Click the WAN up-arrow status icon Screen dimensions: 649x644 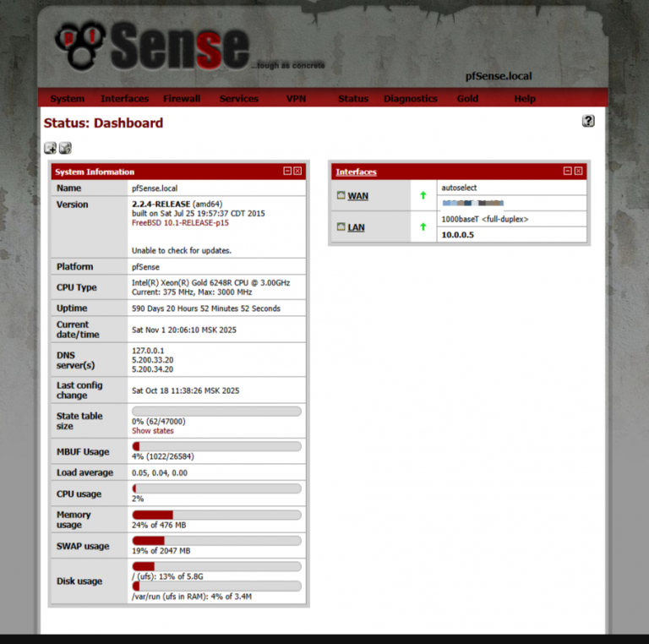[x=423, y=195]
